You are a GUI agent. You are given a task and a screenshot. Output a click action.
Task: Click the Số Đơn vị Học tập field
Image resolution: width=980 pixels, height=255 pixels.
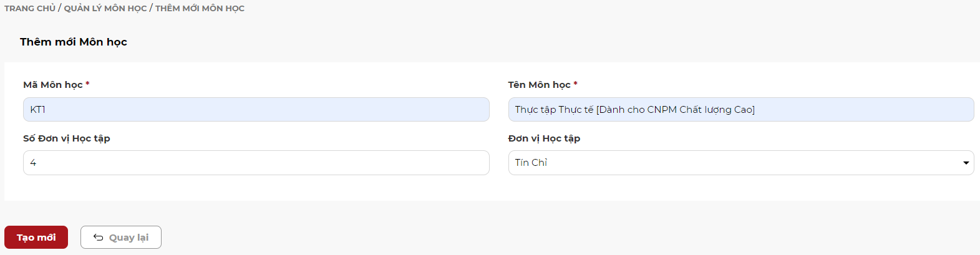[x=256, y=163]
